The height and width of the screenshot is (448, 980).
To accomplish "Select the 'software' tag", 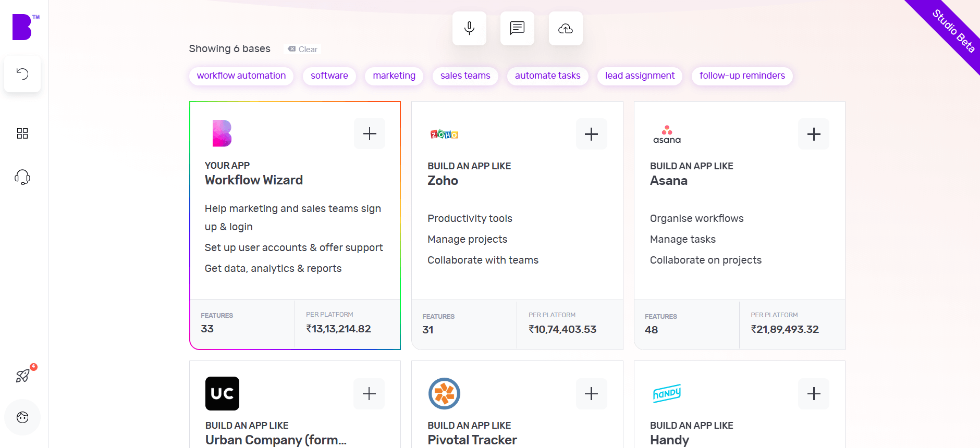I will (329, 76).
